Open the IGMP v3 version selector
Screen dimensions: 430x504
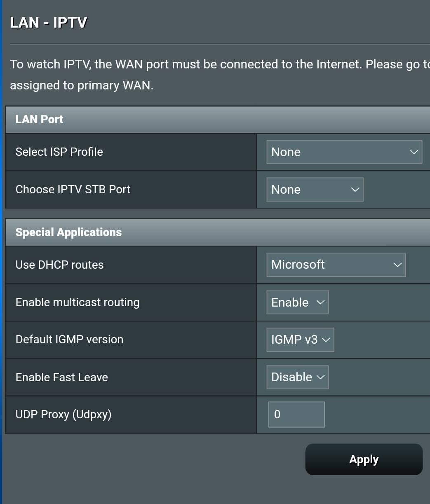tap(300, 340)
